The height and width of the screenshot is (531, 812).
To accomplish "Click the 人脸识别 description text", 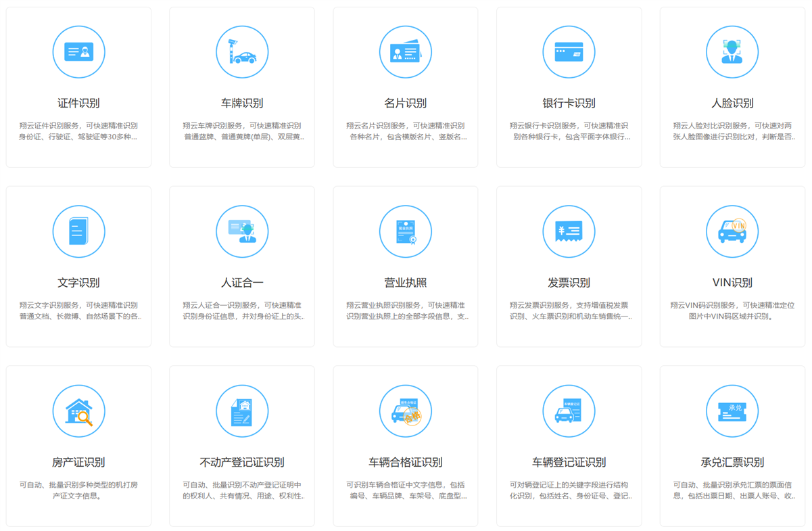I will pyautogui.click(x=732, y=131).
